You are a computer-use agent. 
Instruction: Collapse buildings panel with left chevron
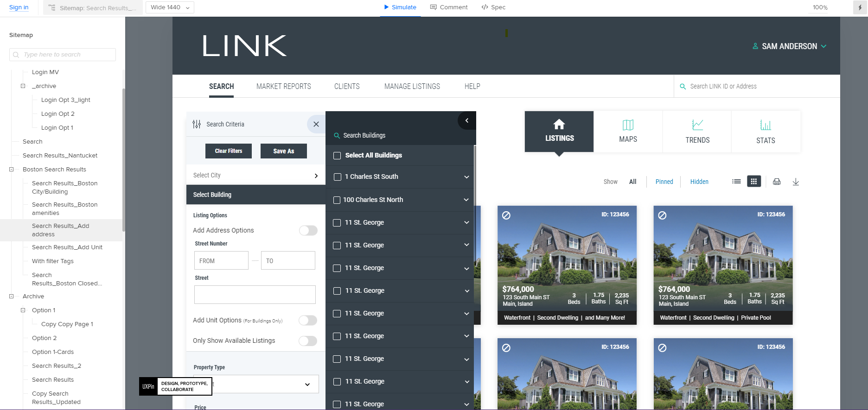click(x=467, y=121)
